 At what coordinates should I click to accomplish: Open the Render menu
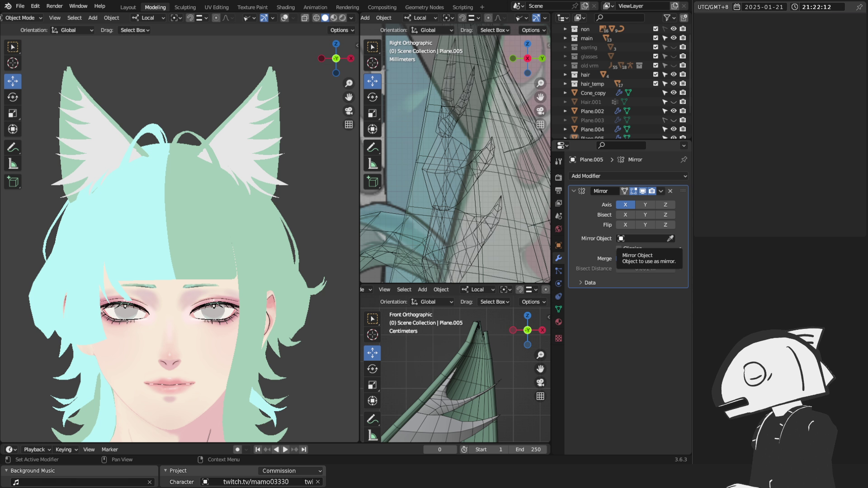[x=54, y=6]
